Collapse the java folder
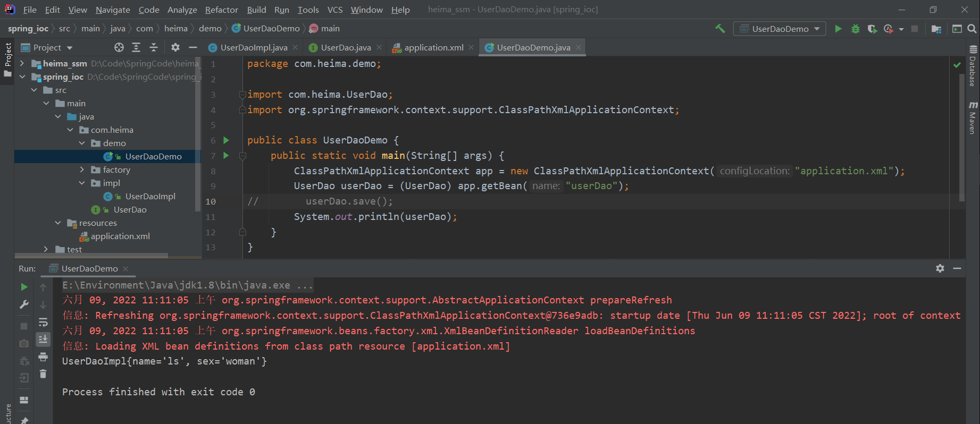980x424 pixels. tap(58, 116)
